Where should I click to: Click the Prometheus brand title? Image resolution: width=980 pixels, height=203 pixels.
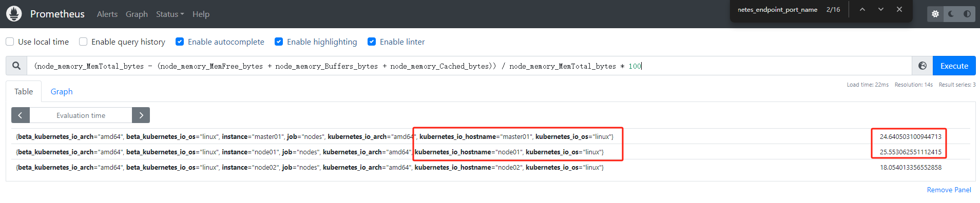pyautogui.click(x=57, y=14)
